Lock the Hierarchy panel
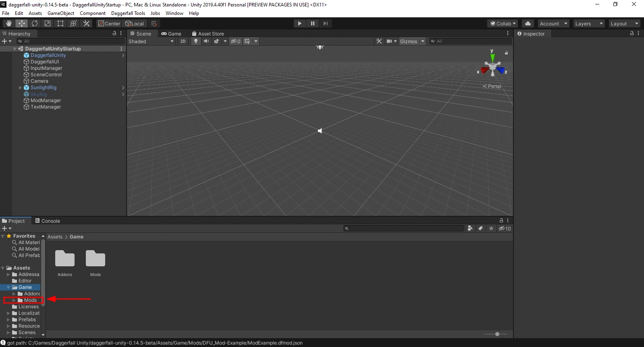This screenshot has height=347, width=644. (114, 33)
